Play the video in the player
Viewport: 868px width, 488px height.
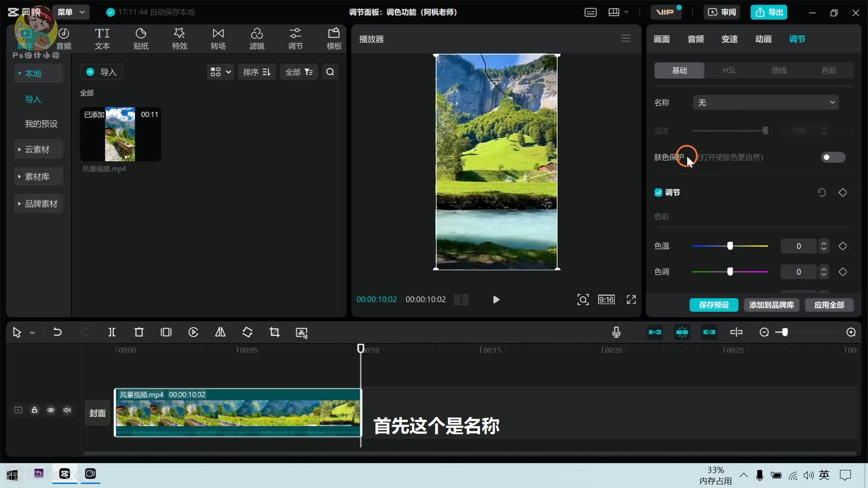pyautogui.click(x=496, y=300)
